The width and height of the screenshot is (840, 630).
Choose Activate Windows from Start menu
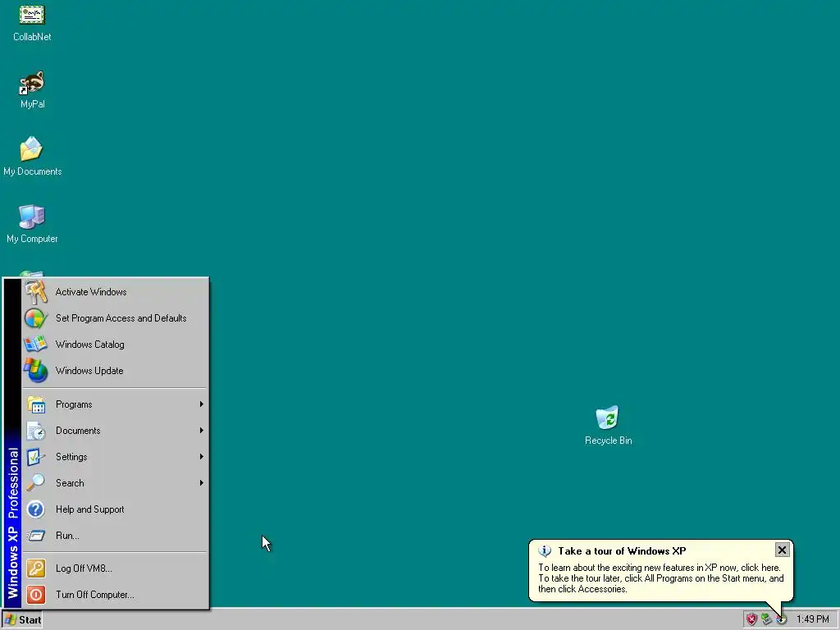[x=115, y=292]
